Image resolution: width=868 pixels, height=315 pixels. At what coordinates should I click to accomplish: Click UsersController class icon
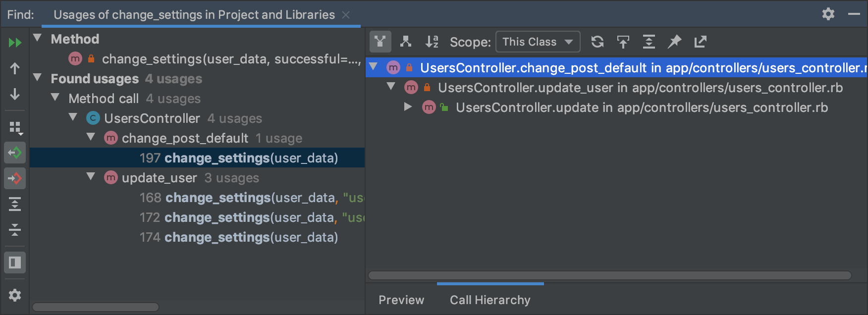pyautogui.click(x=93, y=118)
